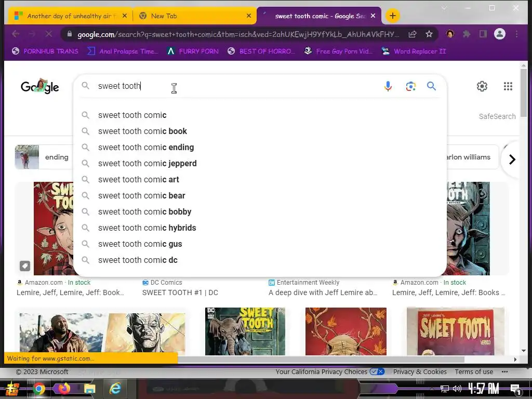Click the vertical page scrollbar
Viewport: 532px width, 399px height.
coord(524,92)
